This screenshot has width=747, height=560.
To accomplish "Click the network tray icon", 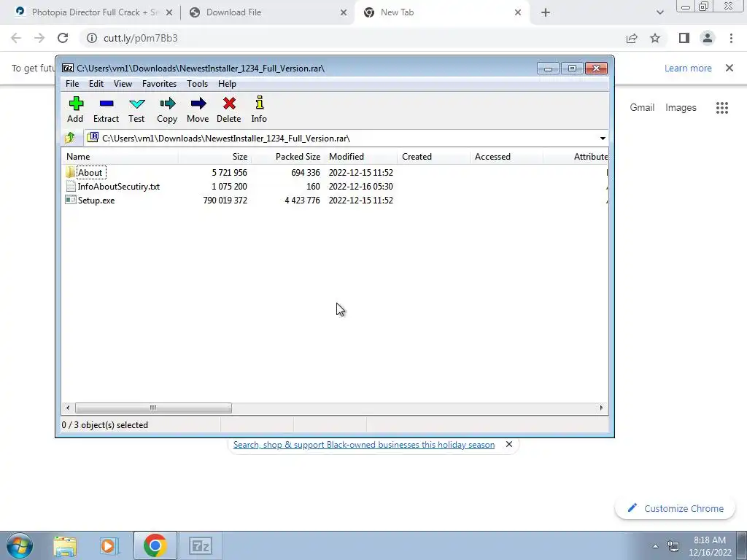I will (673, 546).
